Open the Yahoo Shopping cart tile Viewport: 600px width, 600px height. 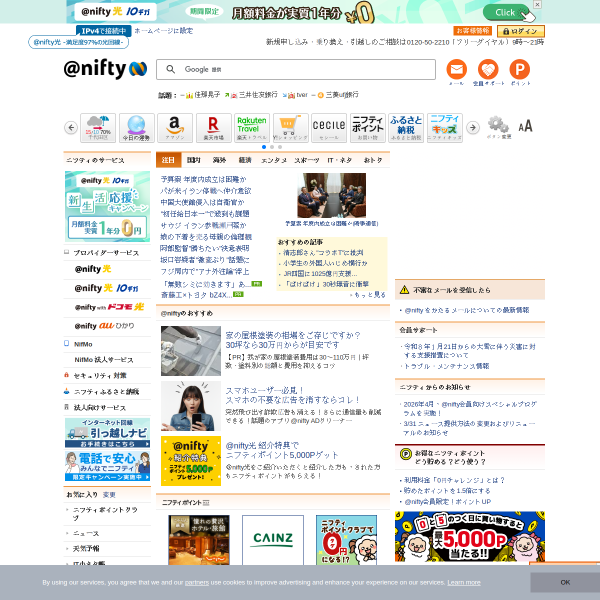coord(290,128)
